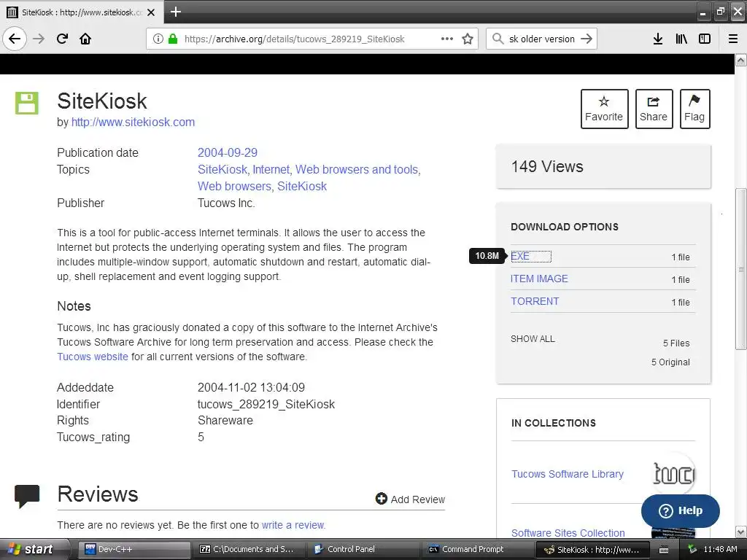Viewport: 747px width, 560px height.
Task: Click the SiteKiosk taskbar button
Action: [x=593, y=550]
